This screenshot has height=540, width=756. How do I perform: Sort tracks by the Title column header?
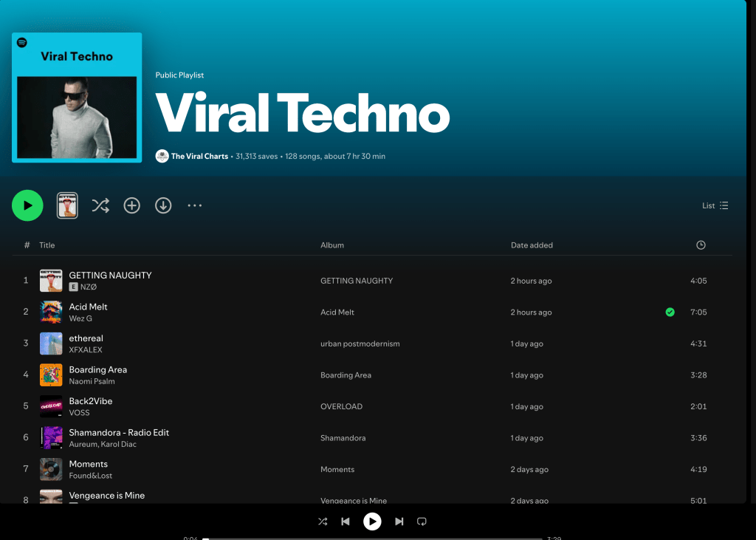(47, 245)
